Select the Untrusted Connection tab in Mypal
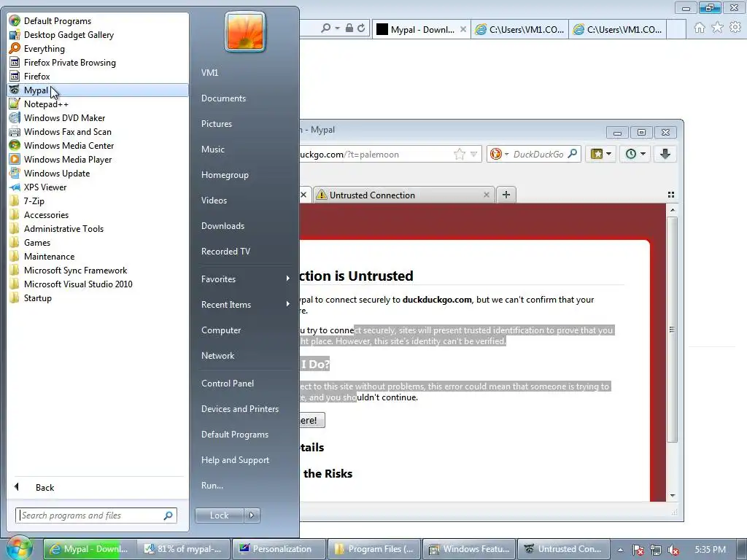Image resolution: width=747 pixels, height=560 pixels. (x=404, y=195)
